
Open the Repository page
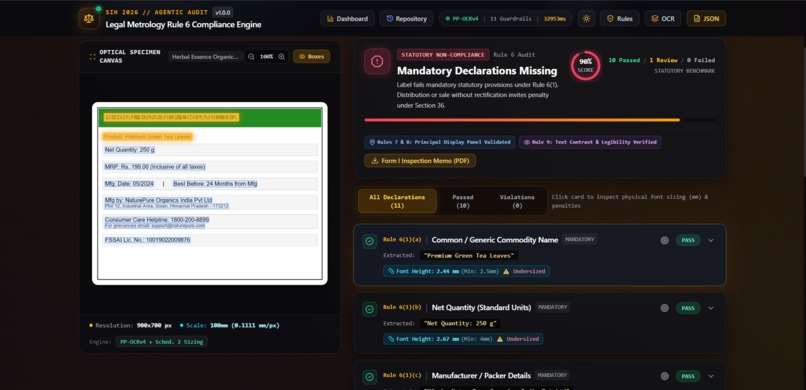click(x=407, y=18)
